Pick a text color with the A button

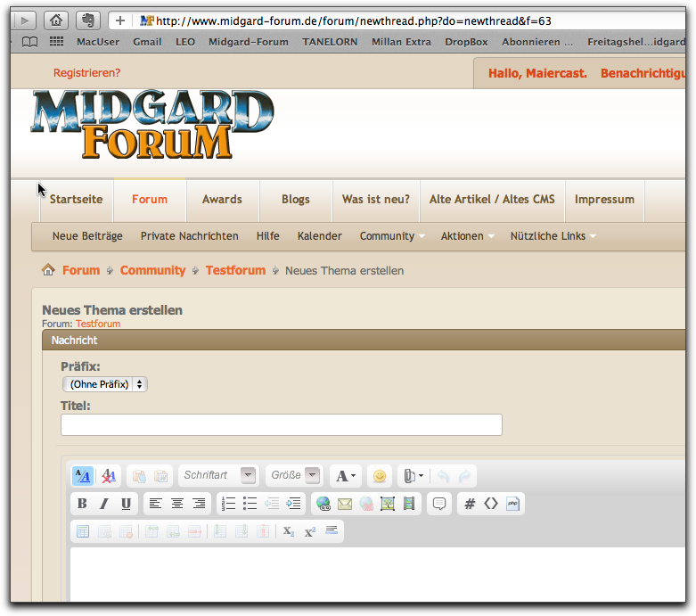346,476
